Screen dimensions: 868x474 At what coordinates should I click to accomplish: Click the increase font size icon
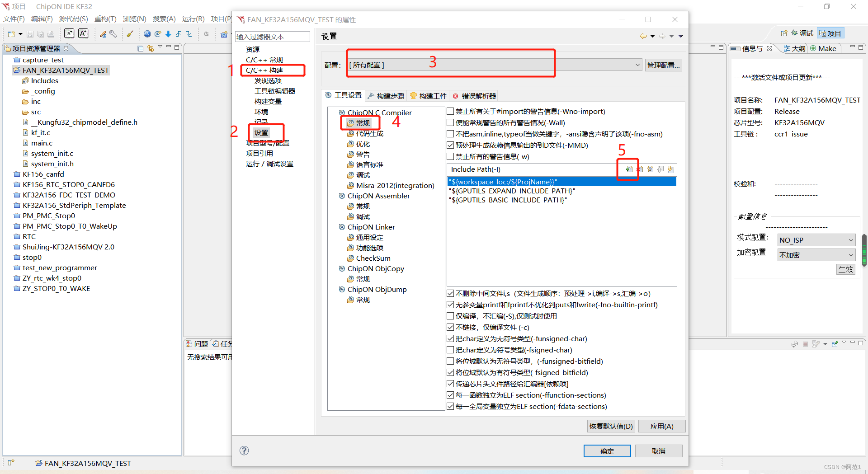[x=83, y=33]
